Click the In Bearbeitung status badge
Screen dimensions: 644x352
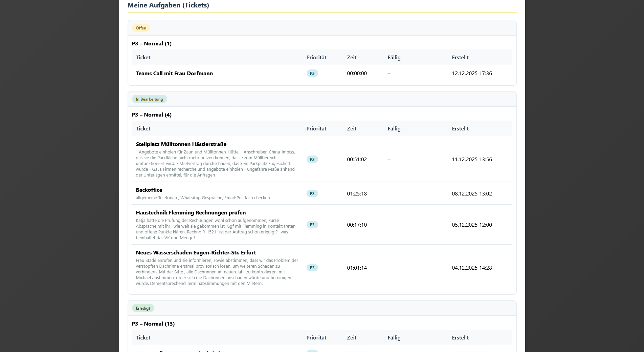149,99
